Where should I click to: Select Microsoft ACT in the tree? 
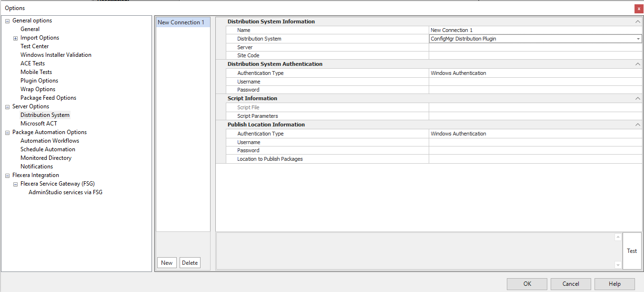[39, 124]
